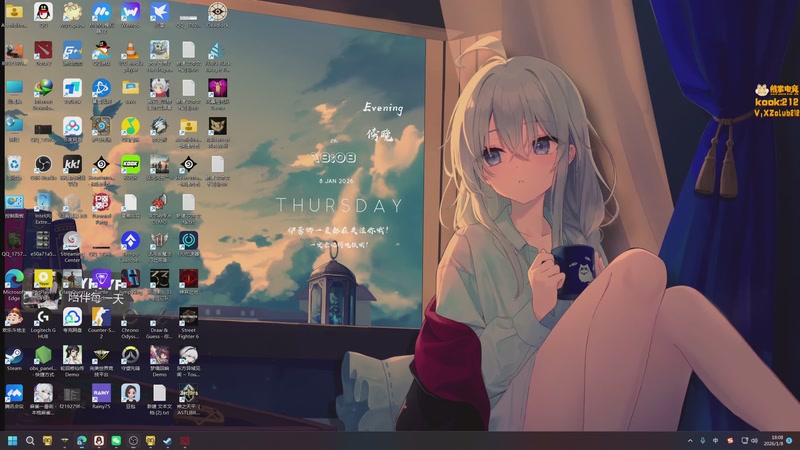This screenshot has height=450, width=800.
Task: Open the Wallpaper Engine W icon
Action: (x=131, y=11)
